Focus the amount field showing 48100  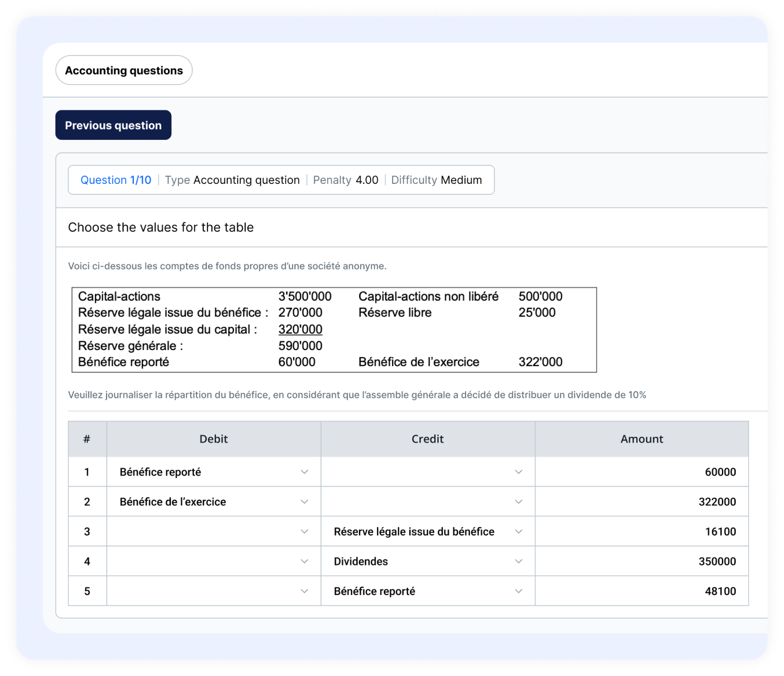coord(641,591)
